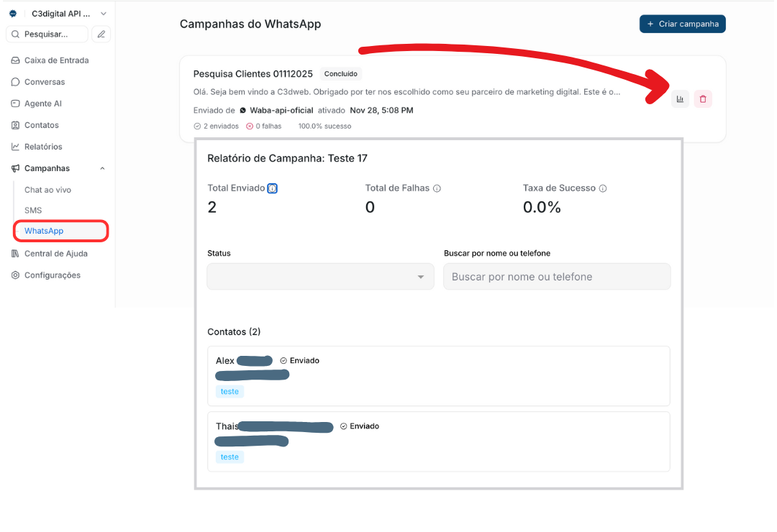The image size is (777, 532).
Task: Click Enviado status icon for Thais
Action: [343, 426]
